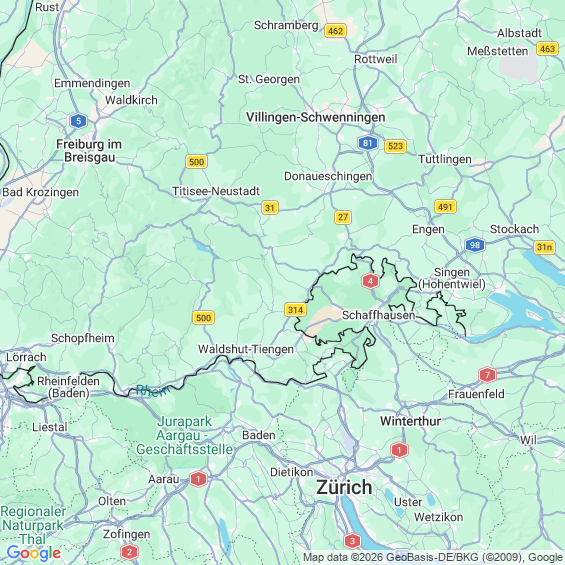Viewport: 565px width, 565px height.
Task: Click the 462 road shield near Schramberg
Action: click(x=335, y=31)
